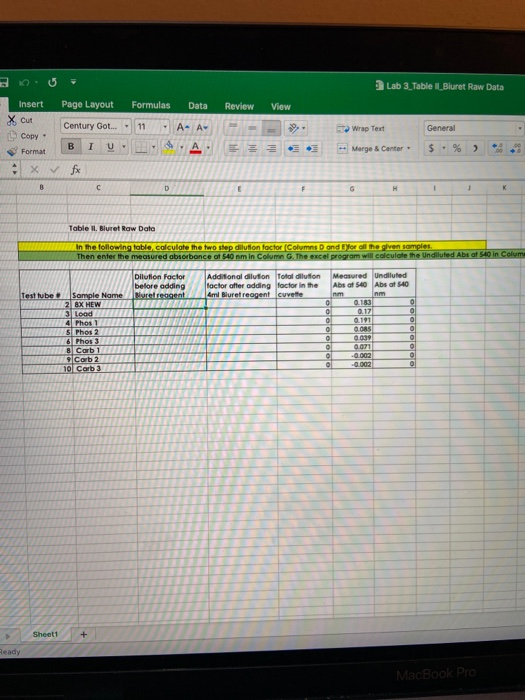525x700 pixels.
Task: Apply the red font color A
Action: click(x=196, y=147)
